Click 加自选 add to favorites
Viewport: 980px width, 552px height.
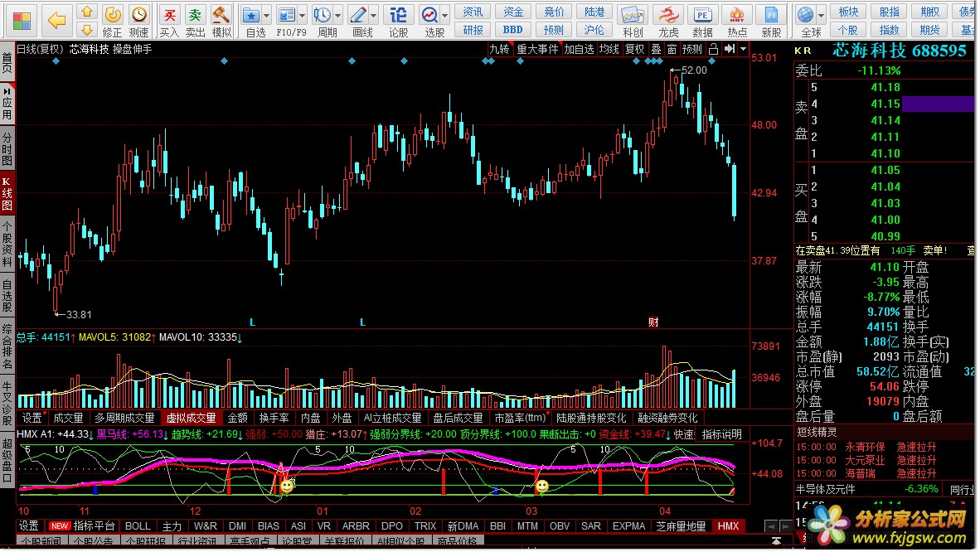click(579, 49)
